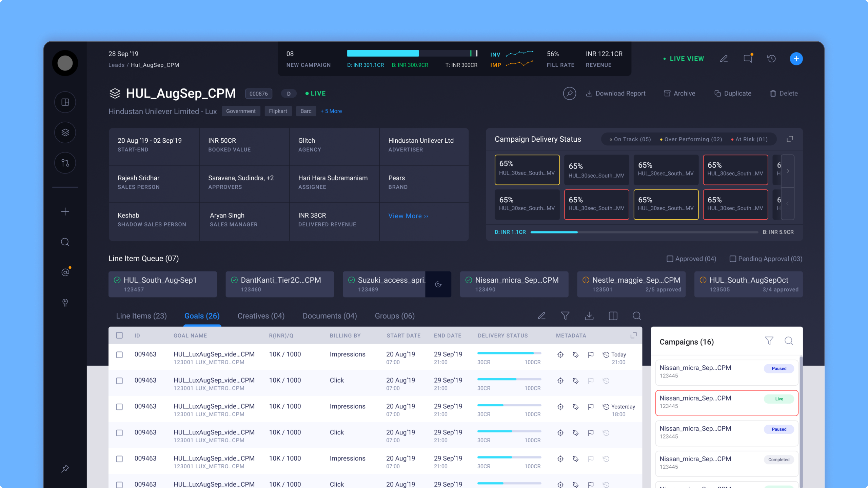Viewport: 868px width, 488px height.
Task: Select the Goals (26) tab
Action: [x=202, y=316]
